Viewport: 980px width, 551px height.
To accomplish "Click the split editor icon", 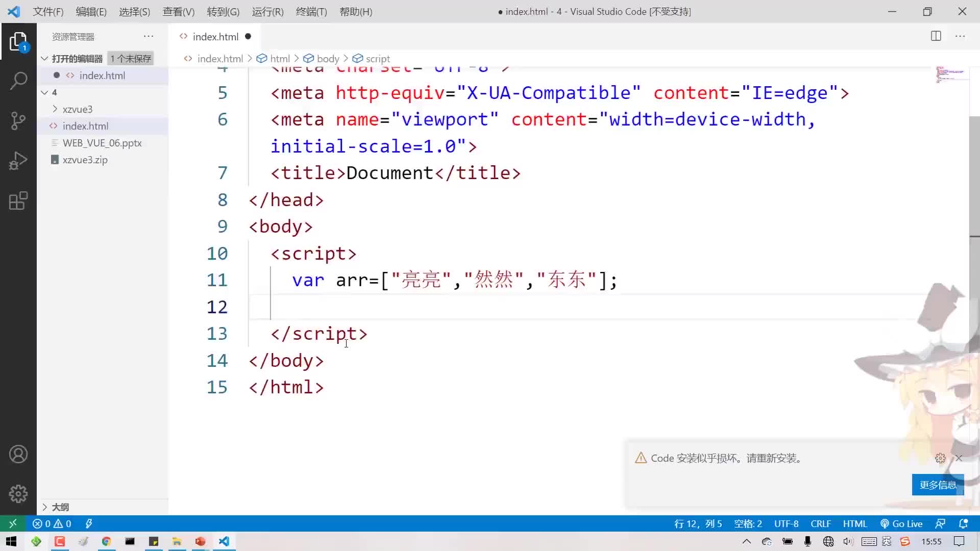I will coord(936,36).
